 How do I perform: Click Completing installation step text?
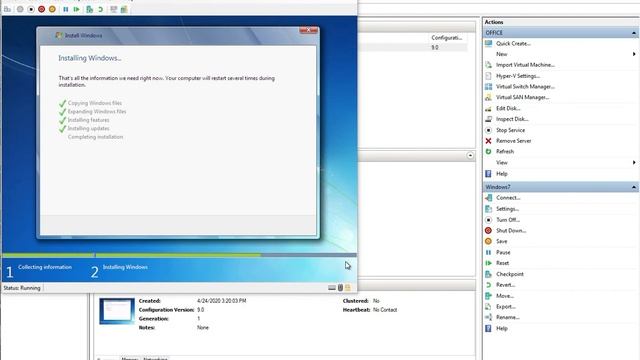point(96,137)
